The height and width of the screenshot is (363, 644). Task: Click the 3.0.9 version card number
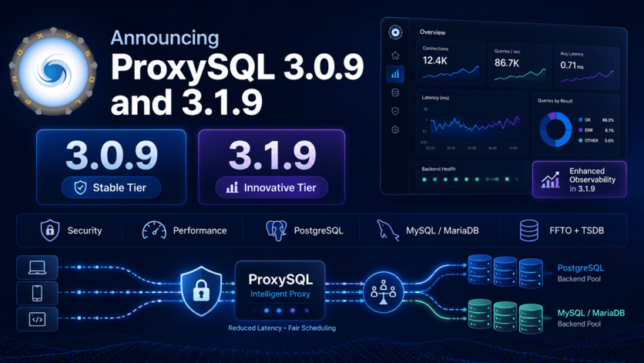pyautogui.click(x=112, y=156)
